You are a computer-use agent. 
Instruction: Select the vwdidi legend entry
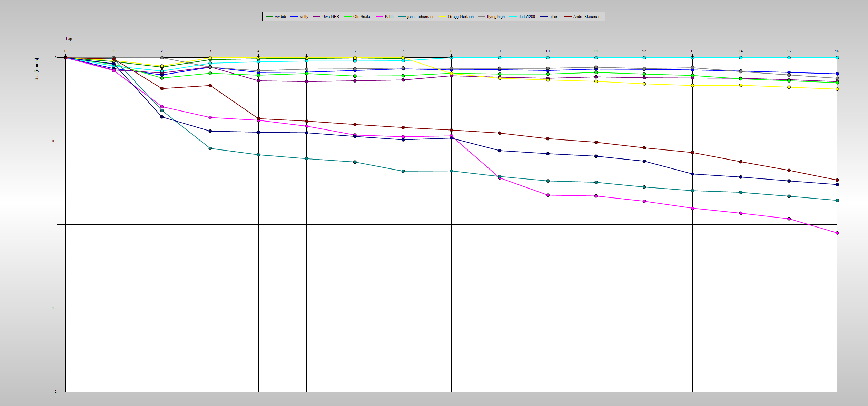point(276,17)
